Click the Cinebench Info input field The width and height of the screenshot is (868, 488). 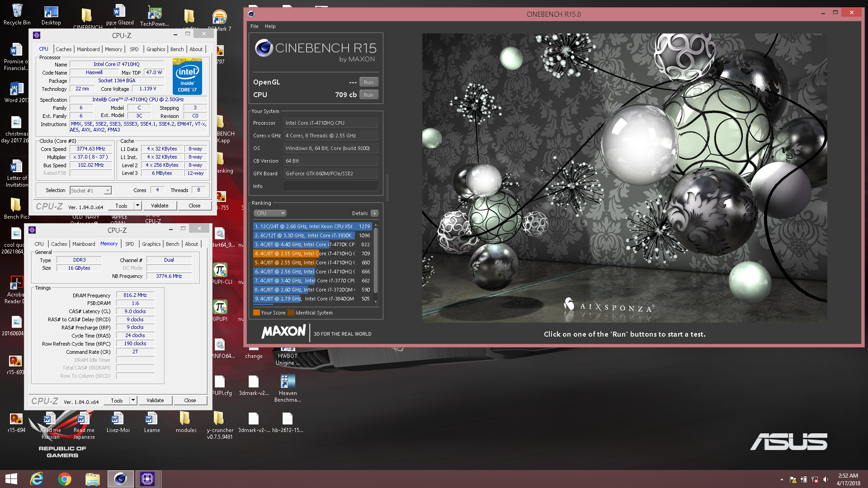pos(331,186)
